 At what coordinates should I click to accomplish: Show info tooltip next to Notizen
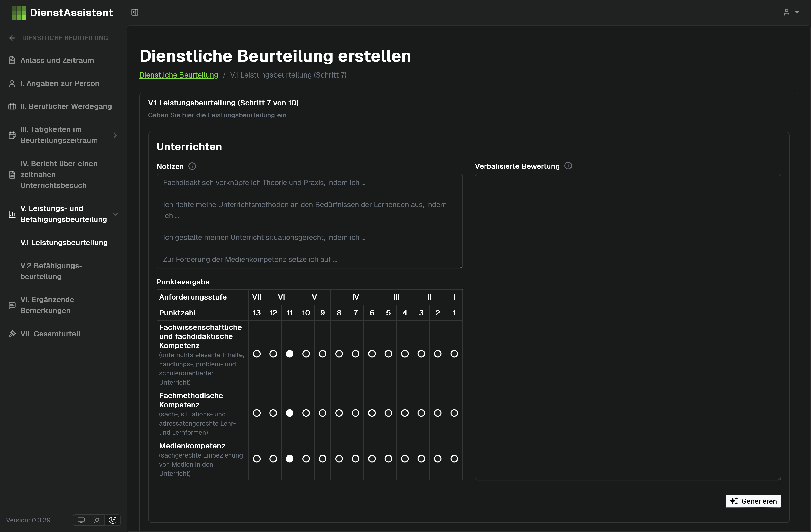(x=192, y=166)
